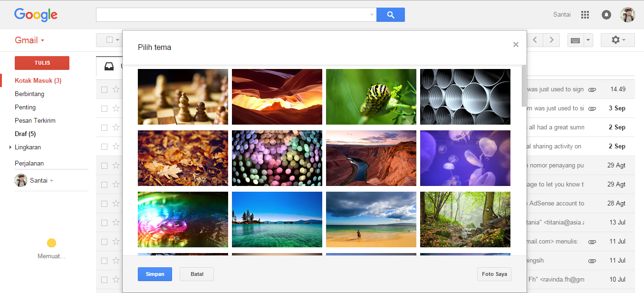Tick the checkbox for the 'mail.com> menulis:' message
The width and height of the screenshot is (644, 293).
click(x=104, y=242)
